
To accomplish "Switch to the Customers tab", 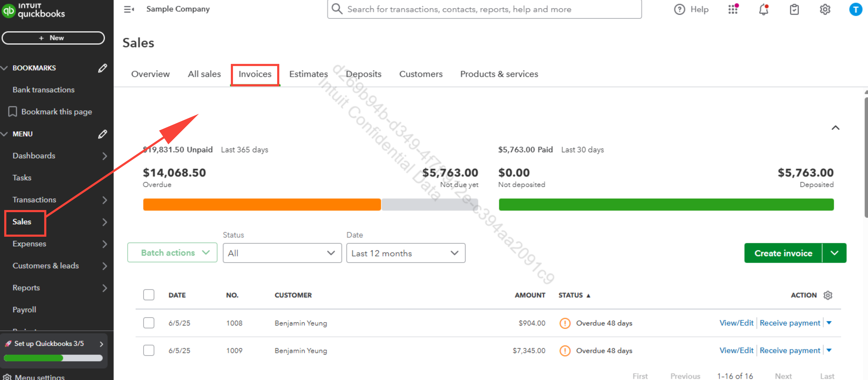I will pos(421,74).
